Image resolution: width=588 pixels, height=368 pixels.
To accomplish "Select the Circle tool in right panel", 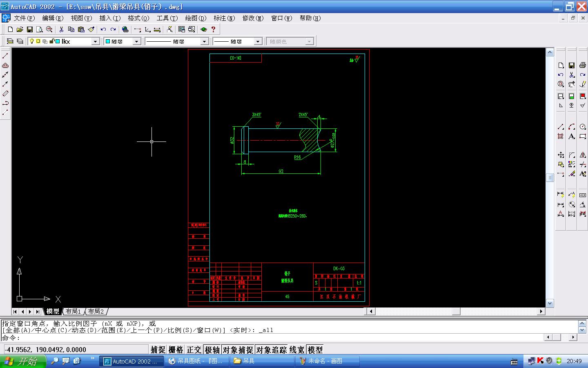I will click(583, 127).
